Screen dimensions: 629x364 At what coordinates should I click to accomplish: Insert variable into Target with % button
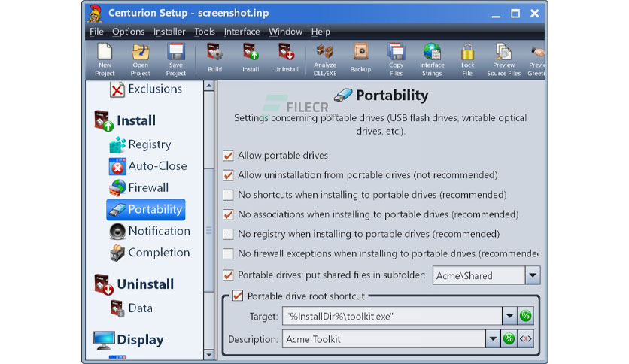click(525, 316)
